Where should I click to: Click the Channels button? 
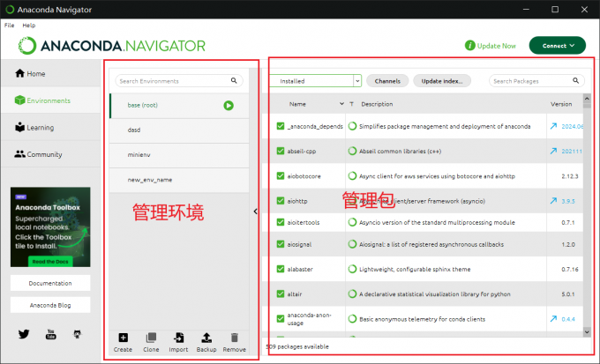pyautogui.click(x=387, y=81)
